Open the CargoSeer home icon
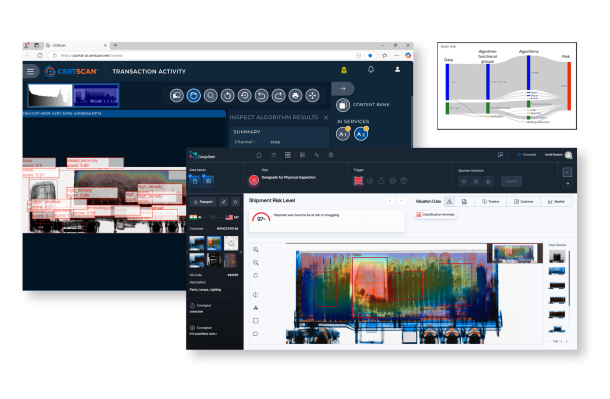The height and width of the screenshot is (399, 610). point(259,155)
